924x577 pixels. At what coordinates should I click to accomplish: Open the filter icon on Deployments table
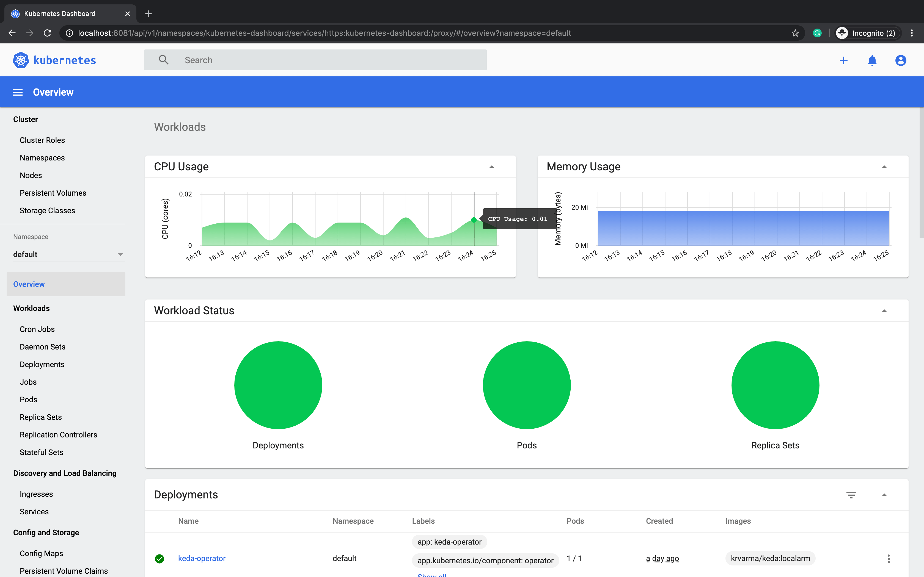tap(851, 495)
